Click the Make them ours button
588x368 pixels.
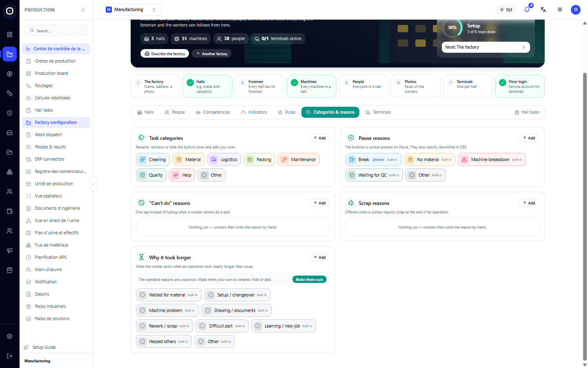tap(310, 280)
